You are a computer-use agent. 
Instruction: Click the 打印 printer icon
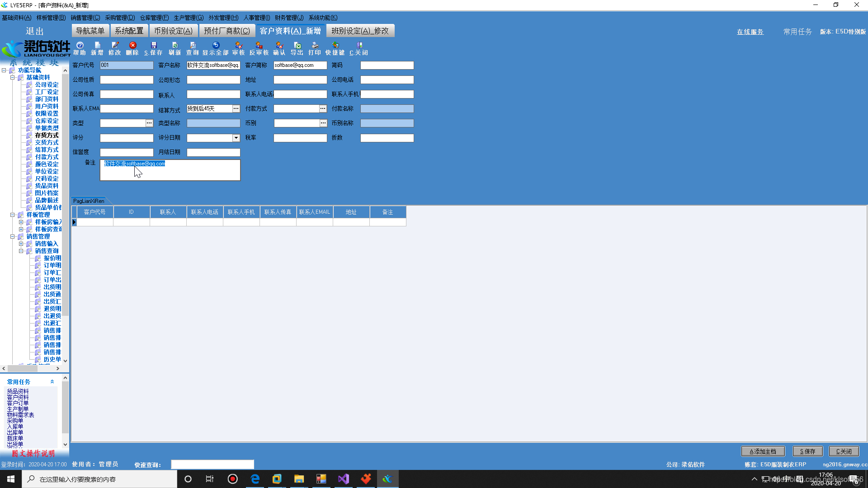(315, 46)
